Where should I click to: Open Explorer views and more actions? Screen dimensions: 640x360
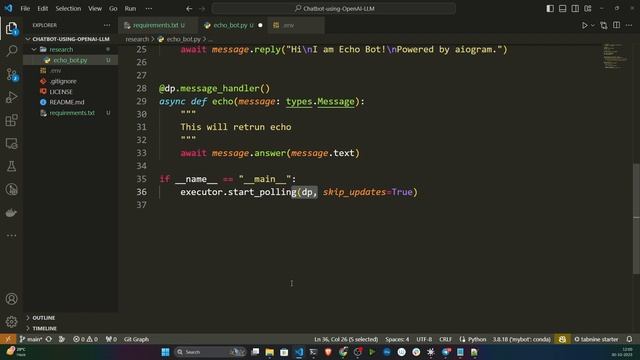point(107,25)
